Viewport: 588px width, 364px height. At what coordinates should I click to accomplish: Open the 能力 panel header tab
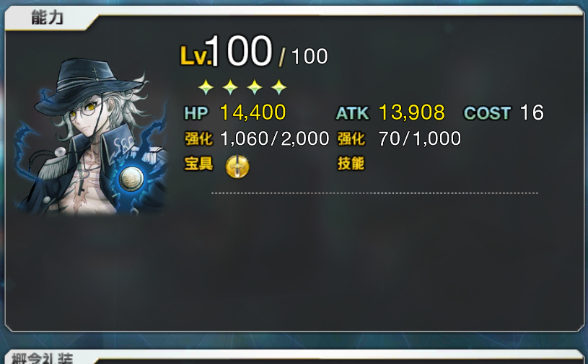[x=47, y=17]
